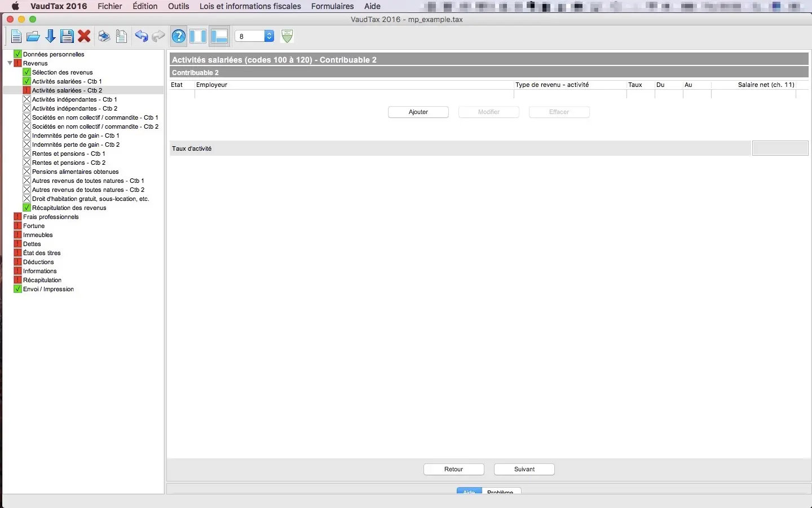Switch to the Problème tab
This screenshot has height=508, width=812.
coord(501,491)
